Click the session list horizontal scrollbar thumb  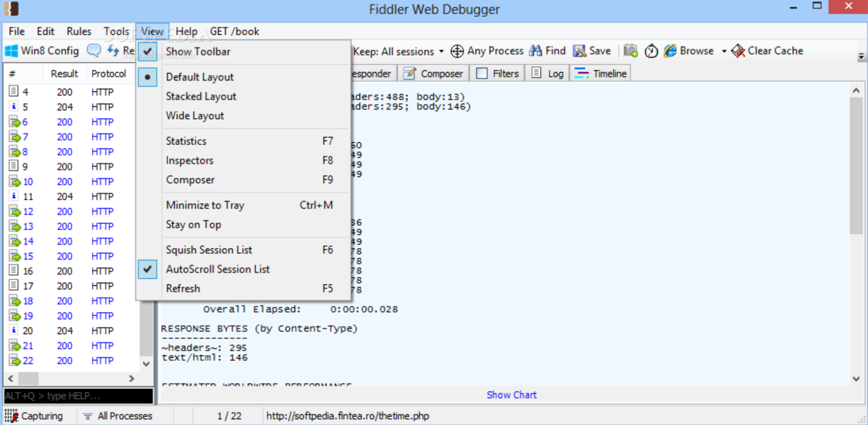pyautogui.click(x=28, y=378)
